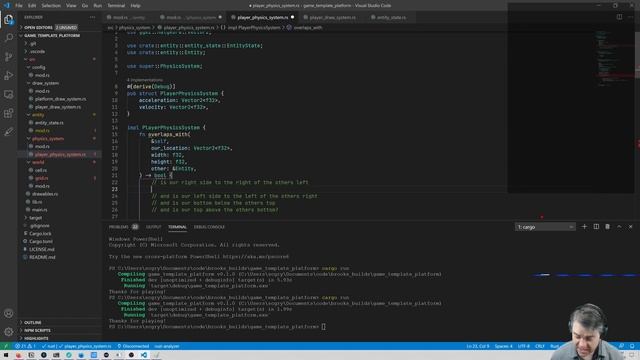Screen dimensions: 640x360
Task: Open the Run and Debug view
Action: click(9, 76)
